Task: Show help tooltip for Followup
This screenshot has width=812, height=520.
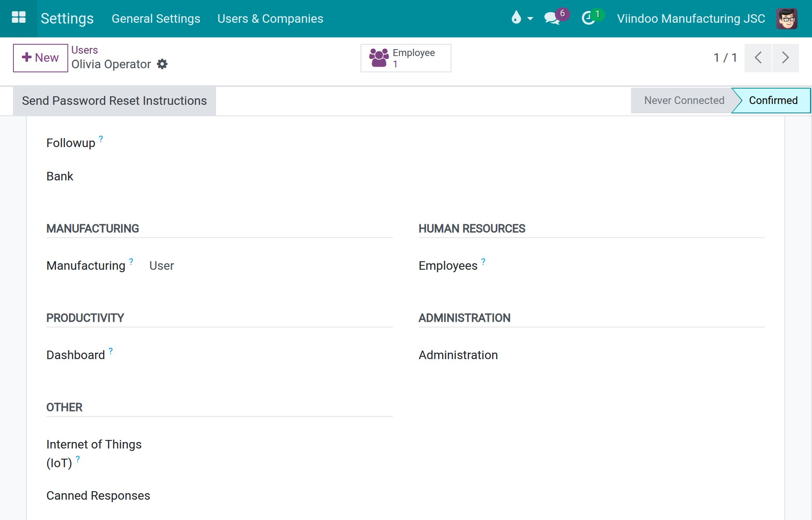Action: (101, 139)
